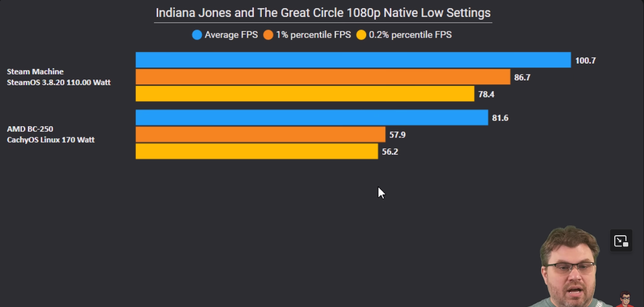
Task: Select Steam Machine orange bar valued 86.7
Action: pyautogui.click(x=323, y=77)
